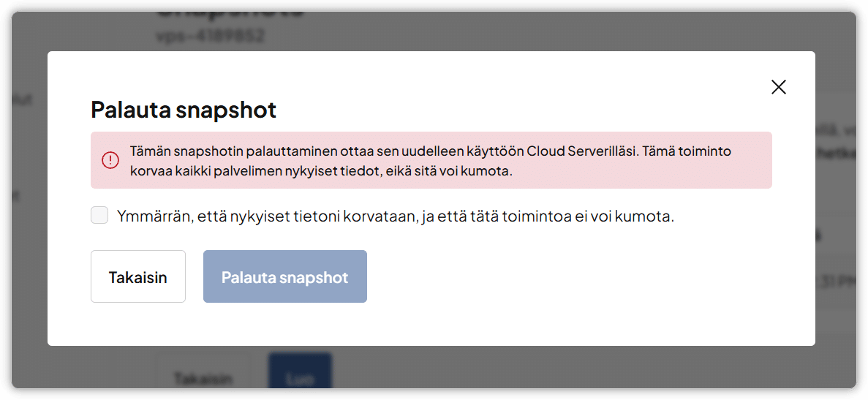This screenshot has width=868, height=400.
Task: Click the dimmed Takaisin button behind the dialog
Action: point(203,377)
